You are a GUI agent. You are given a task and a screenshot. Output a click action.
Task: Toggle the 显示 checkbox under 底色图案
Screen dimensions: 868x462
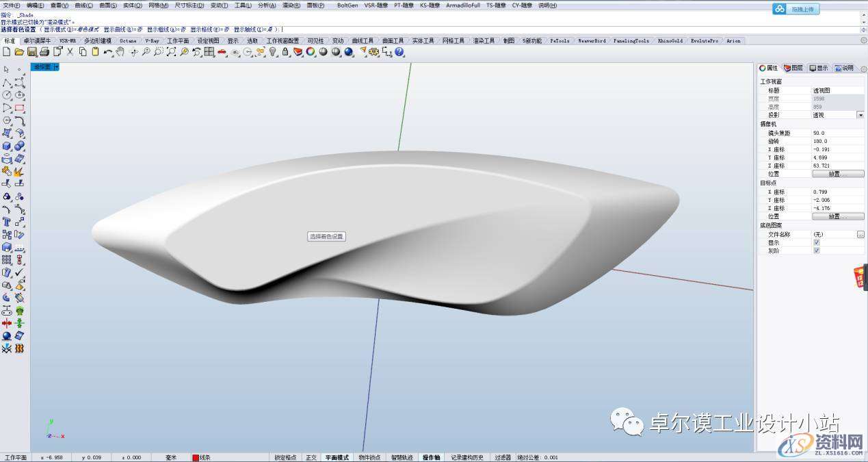coord(816,242)
